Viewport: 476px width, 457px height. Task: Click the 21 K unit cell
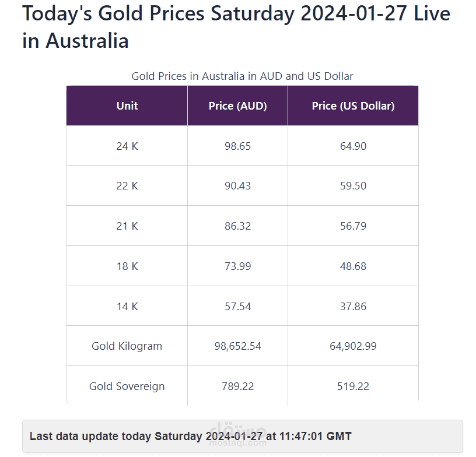pos(127,226)
